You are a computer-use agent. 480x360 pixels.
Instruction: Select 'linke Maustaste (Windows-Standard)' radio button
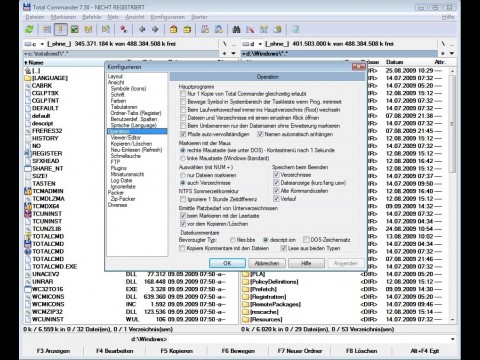click(x=183, y=158)
